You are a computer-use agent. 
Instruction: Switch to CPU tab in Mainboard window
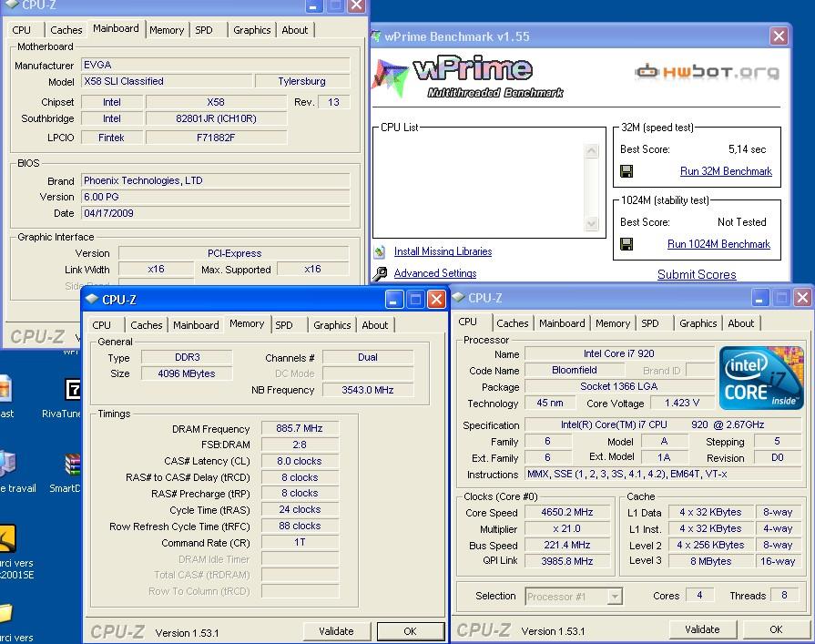(21, 30)
